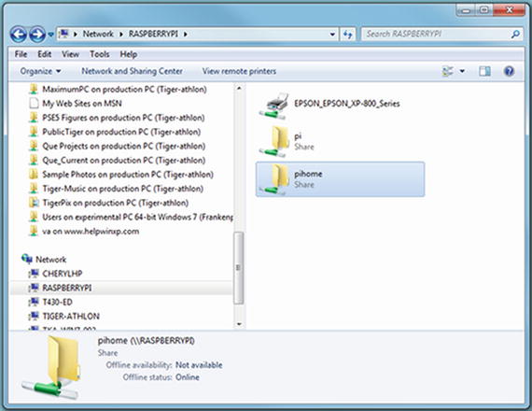
Task: Click the Network globe icon in tree
Action: [x=27, y=259]
